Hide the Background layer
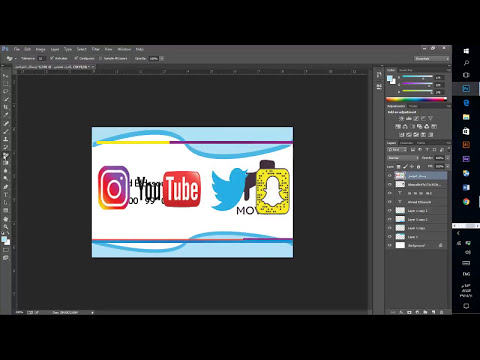This screenshot has width=480, height=360. point(390,245)
